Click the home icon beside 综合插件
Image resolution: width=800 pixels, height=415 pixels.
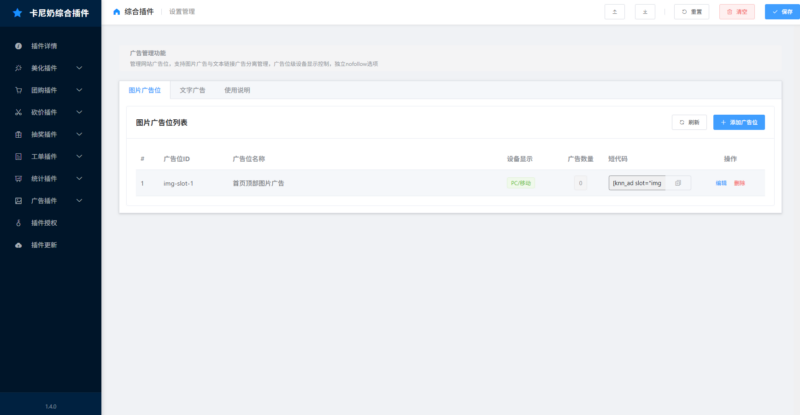(x=117, y=12)
